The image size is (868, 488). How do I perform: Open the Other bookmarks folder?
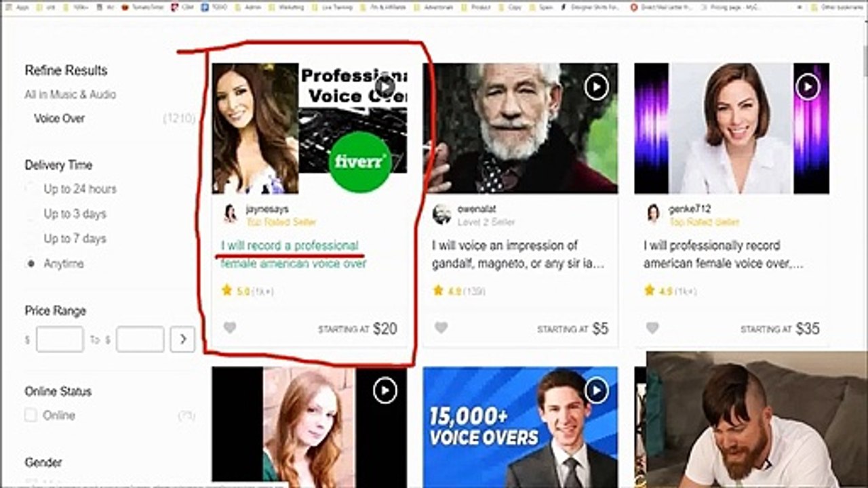[839, 7]
